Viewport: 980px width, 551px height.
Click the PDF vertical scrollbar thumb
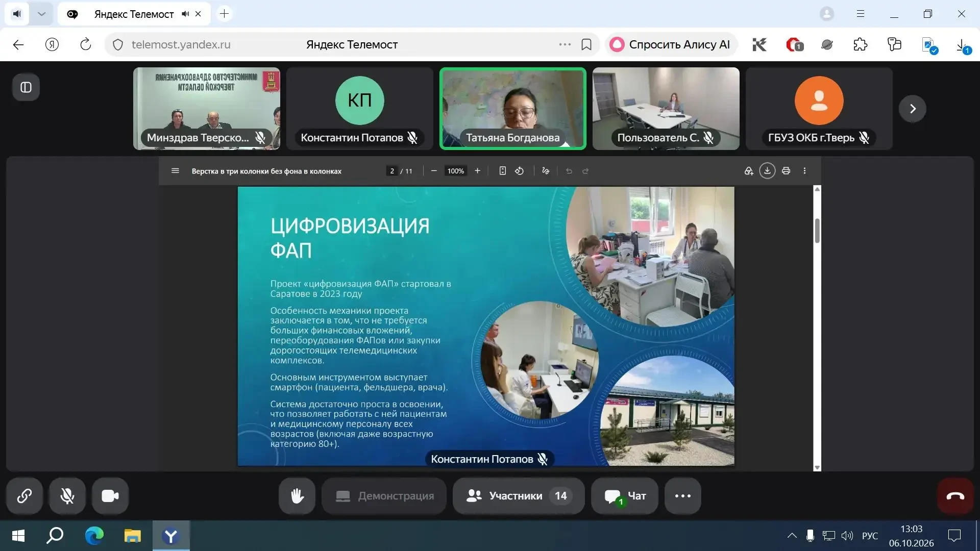[x=817, y=231]
